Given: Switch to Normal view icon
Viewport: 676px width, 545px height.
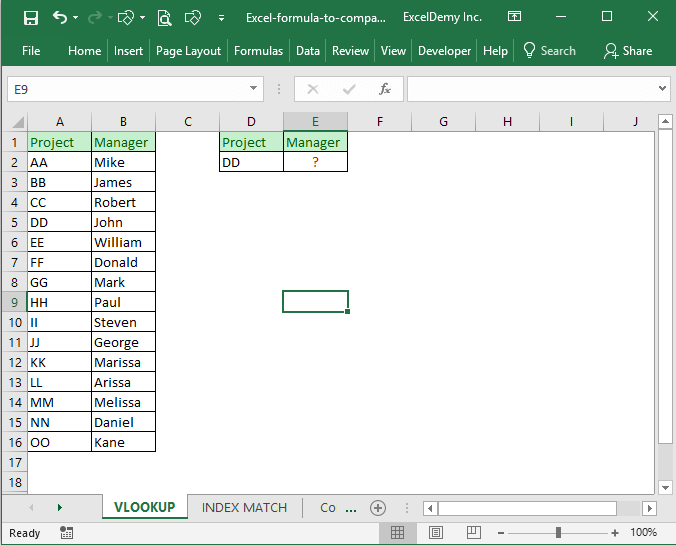Looking at the screenshot, I should coord(397,533).
